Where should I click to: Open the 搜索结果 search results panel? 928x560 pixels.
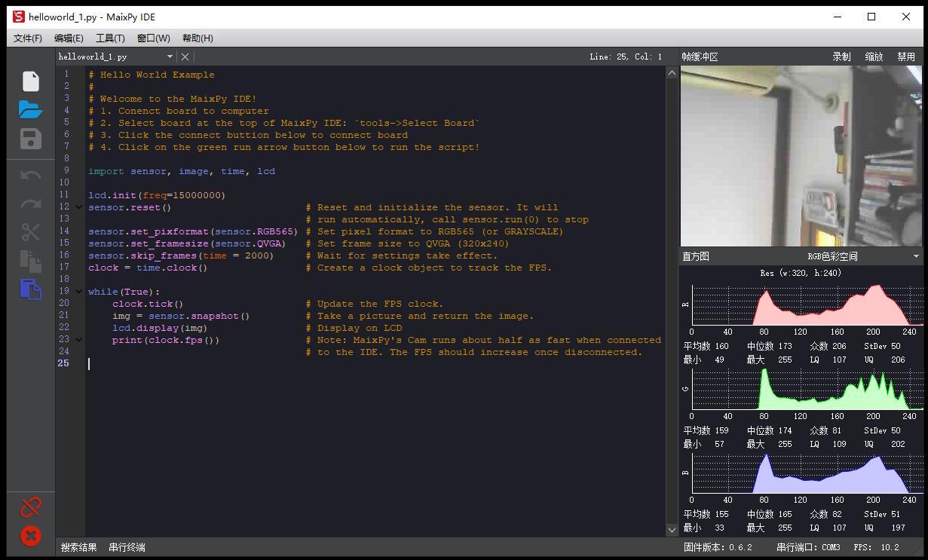click(79, 547)
